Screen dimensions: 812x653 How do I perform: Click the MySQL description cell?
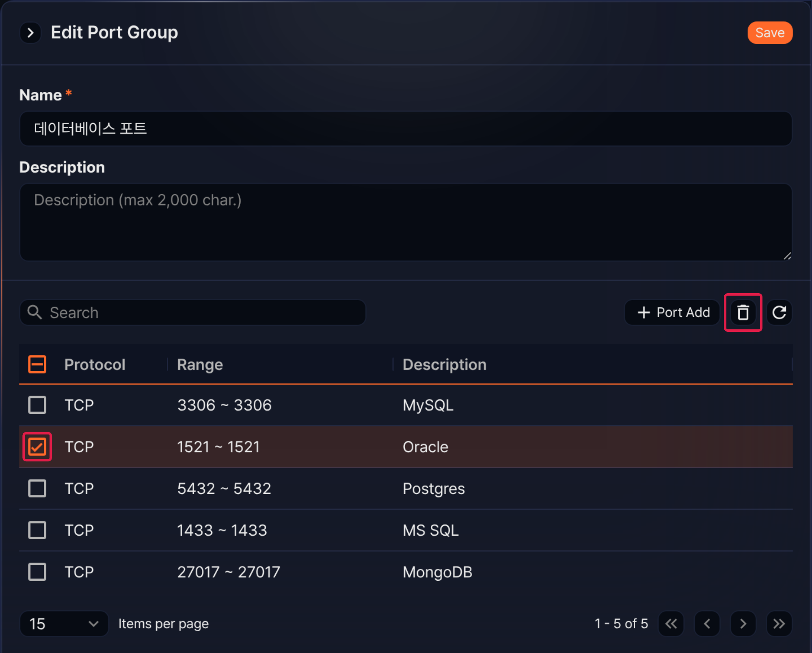click(428, 405)
